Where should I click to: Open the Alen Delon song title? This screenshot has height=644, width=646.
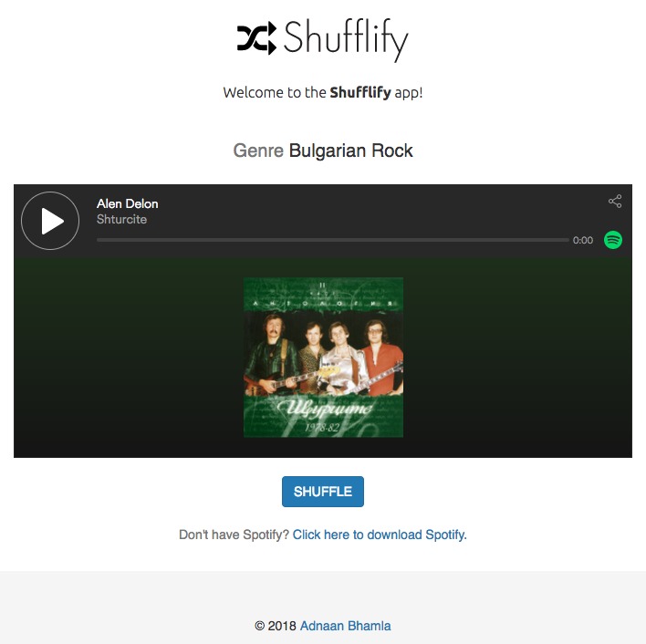tap(128, 203)
